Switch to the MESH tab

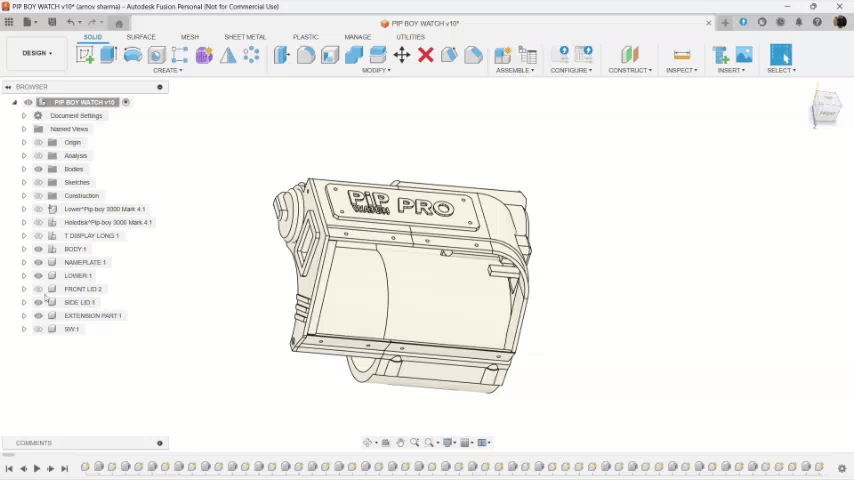click(x=190, y=37)
